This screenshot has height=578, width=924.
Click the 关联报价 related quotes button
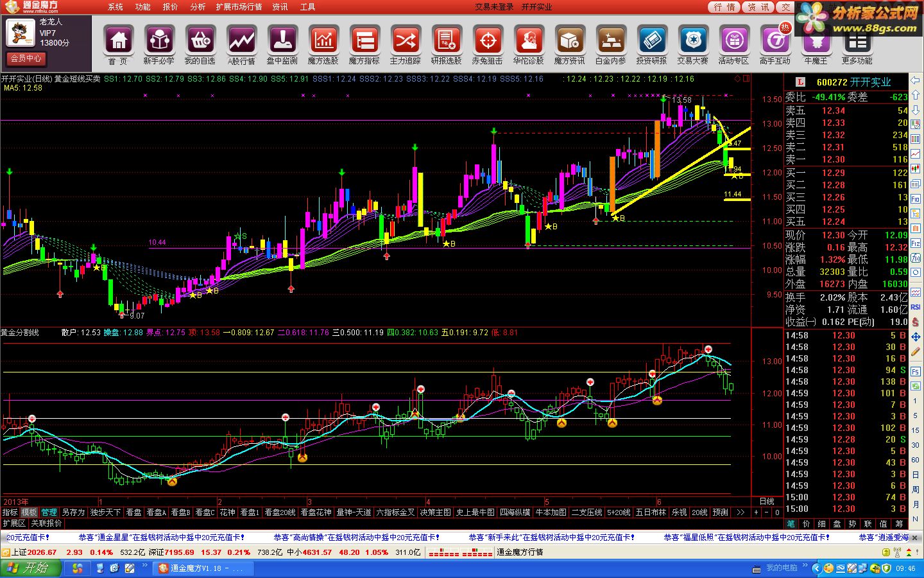click(47, 524)
